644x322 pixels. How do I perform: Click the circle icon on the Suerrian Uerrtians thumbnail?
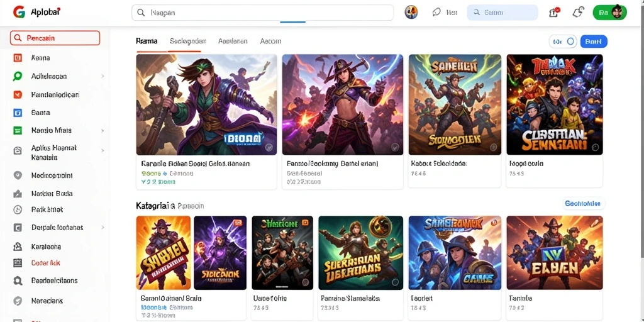coord(395,282)
